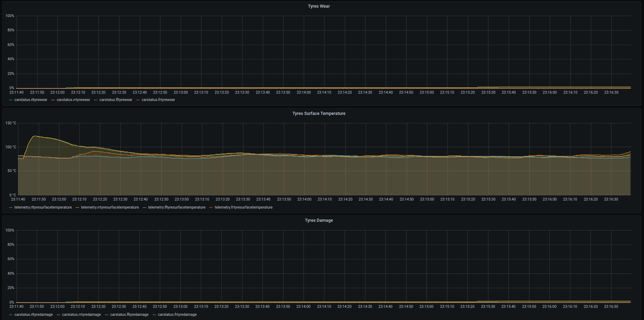Open color picker for carstatus.rltyrewear line swatch
644x320 pixels.
(11, 100)
